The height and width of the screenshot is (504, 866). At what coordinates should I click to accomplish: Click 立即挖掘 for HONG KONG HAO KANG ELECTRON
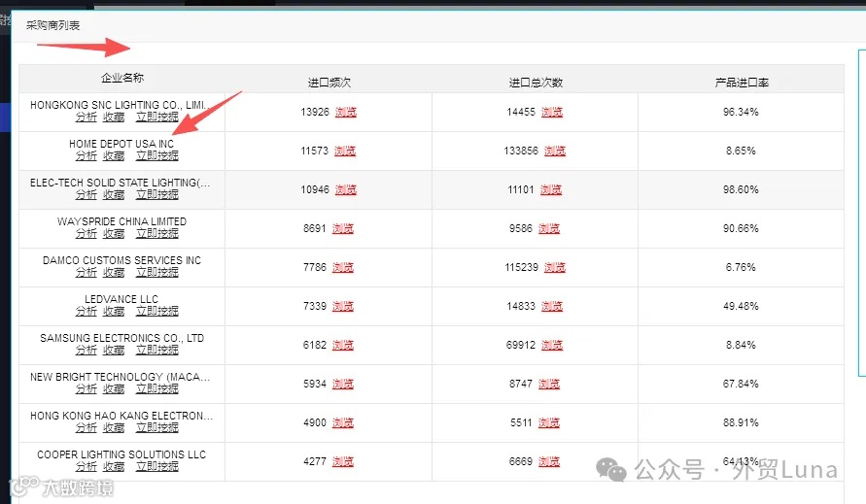[157, 428]
